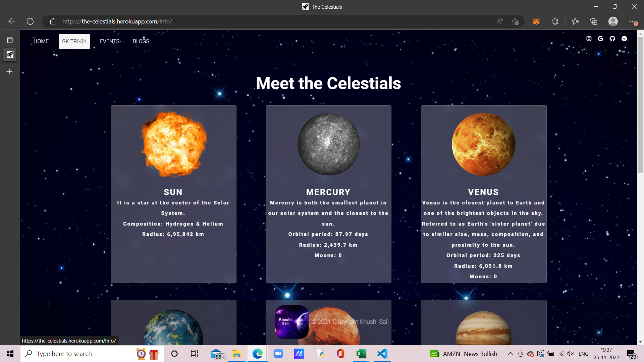The image size is (644, 362).
Task: Click the Telegram paper-plane icon
Action: click(624, 39)
